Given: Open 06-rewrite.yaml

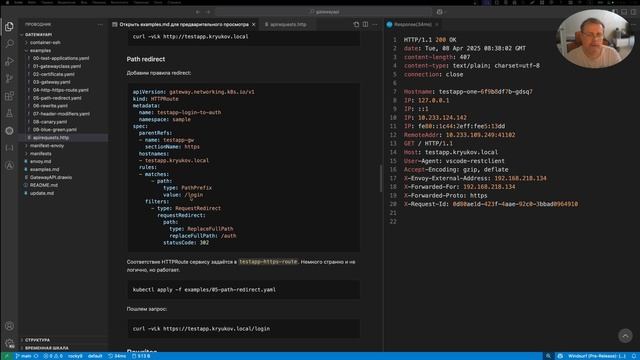Looking at the screenshot, I should [x=50, y=106].
